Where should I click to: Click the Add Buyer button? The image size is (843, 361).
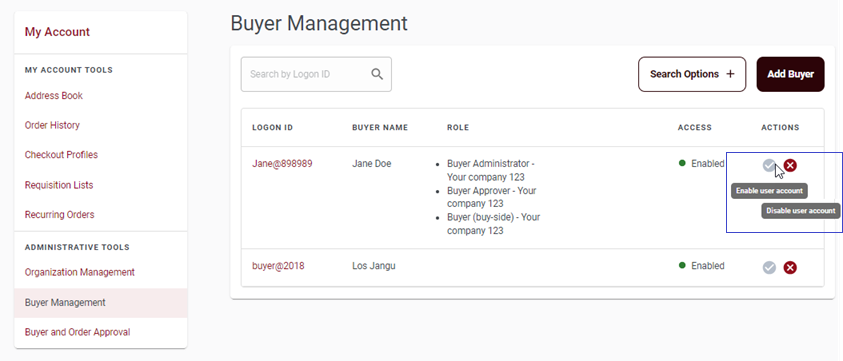click(790, 74)
